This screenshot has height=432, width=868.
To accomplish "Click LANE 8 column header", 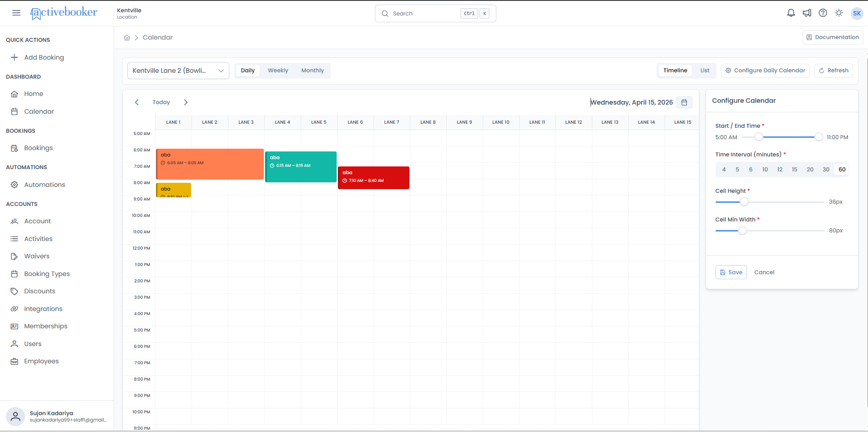I will [428, 122].
